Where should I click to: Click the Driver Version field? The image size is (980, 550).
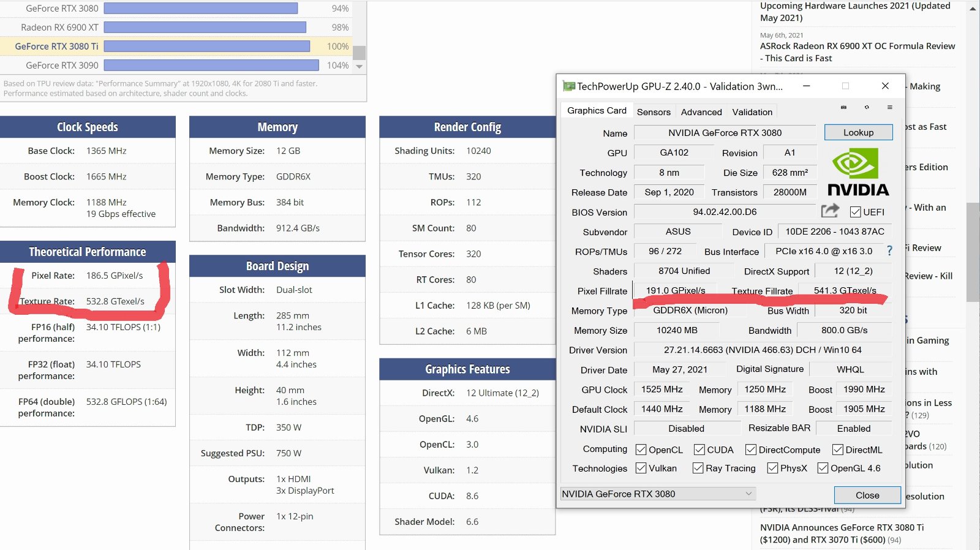pos(763,350)
